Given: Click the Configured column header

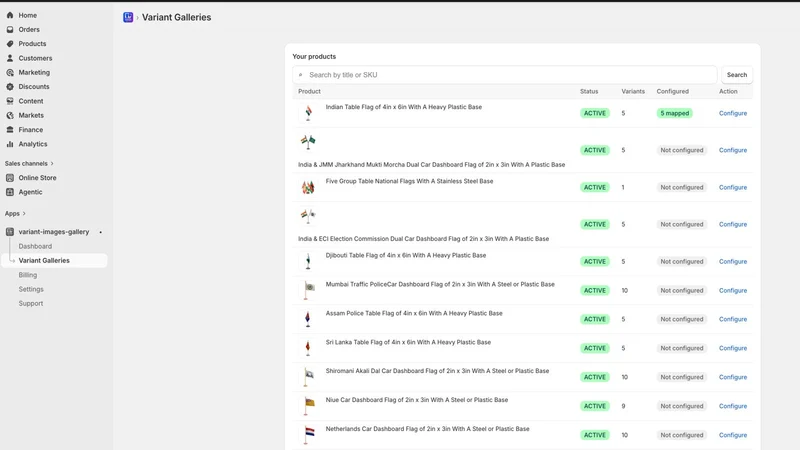Looking at the screenshot, I should coord(672,91).
